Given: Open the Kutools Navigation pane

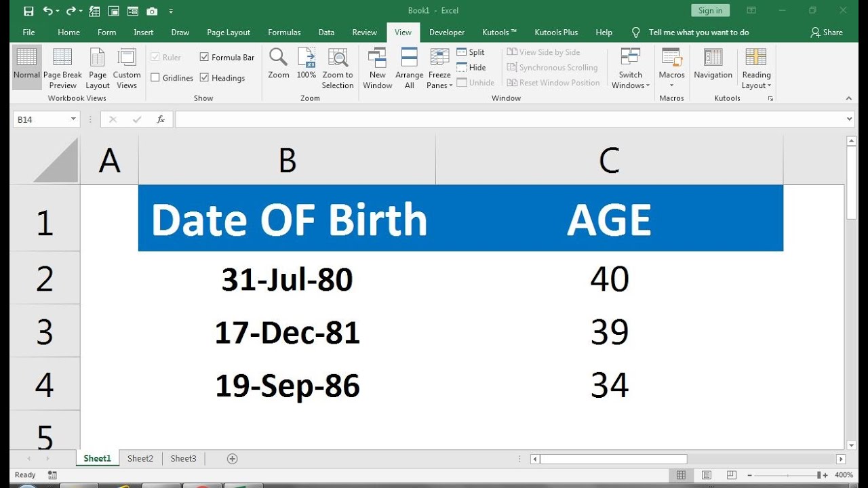Looking at the screenshot, I should pos(713,63).
